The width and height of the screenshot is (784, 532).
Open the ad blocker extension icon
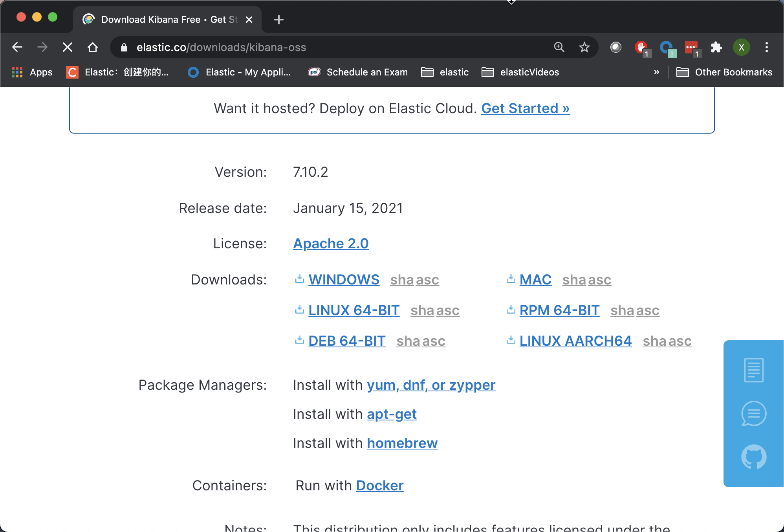pyautogui.click(x=641, y=47)
